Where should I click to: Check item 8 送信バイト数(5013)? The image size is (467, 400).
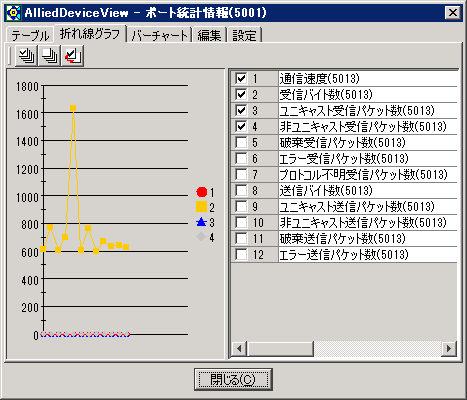tap(241, 190)
